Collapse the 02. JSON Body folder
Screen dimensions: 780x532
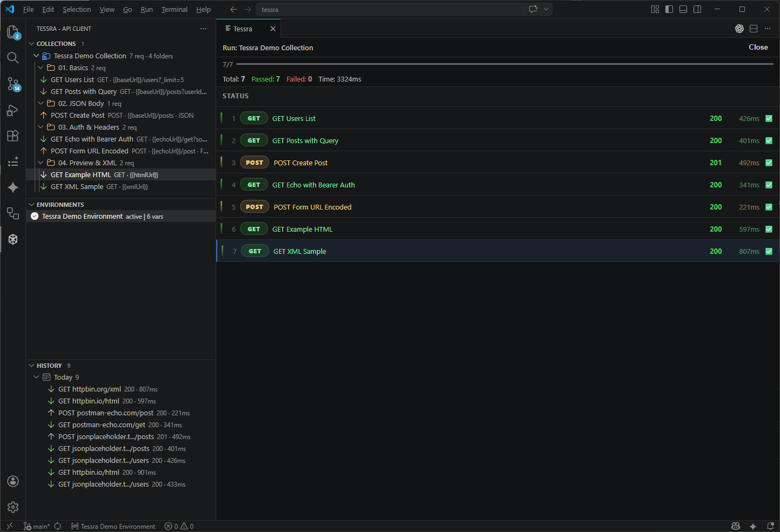pyautogui.click(x=41, y=103)
